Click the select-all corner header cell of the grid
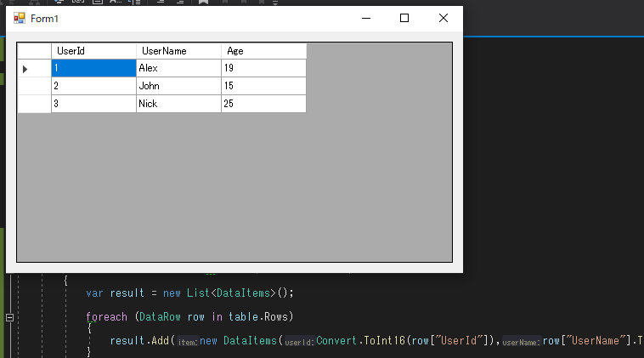The width and height of the screenshot is (644, 358). coord(35,51)
